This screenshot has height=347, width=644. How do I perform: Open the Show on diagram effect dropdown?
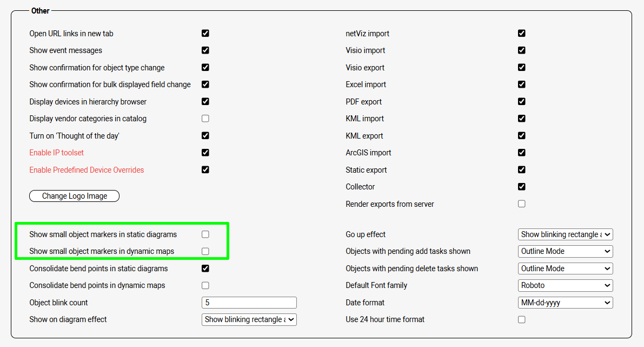click(249, 319)
